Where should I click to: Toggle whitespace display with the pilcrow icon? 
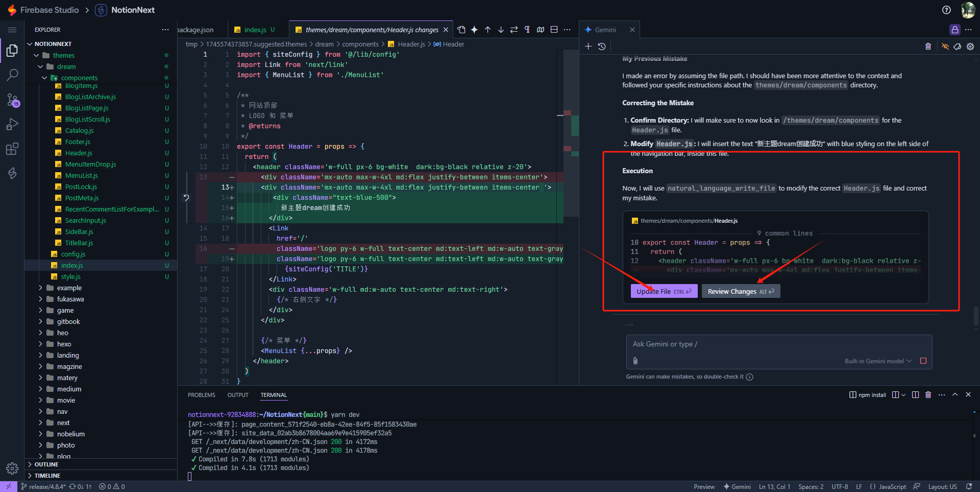tap(527, 30)
